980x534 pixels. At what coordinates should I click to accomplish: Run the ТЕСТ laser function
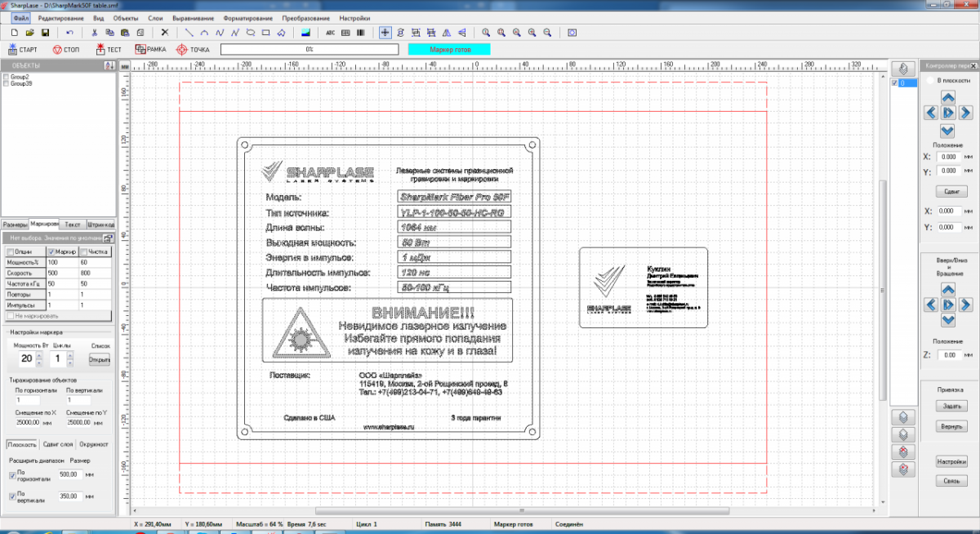click(x=110, y=50)
